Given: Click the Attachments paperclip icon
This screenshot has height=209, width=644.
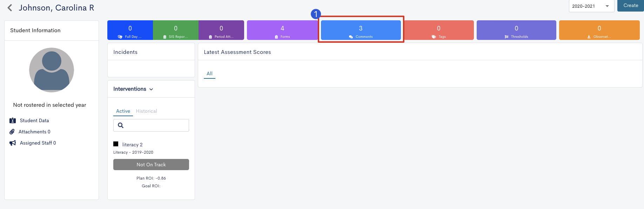Looking at the screenshot, I should pyautogui.click(x=12, y=132).
